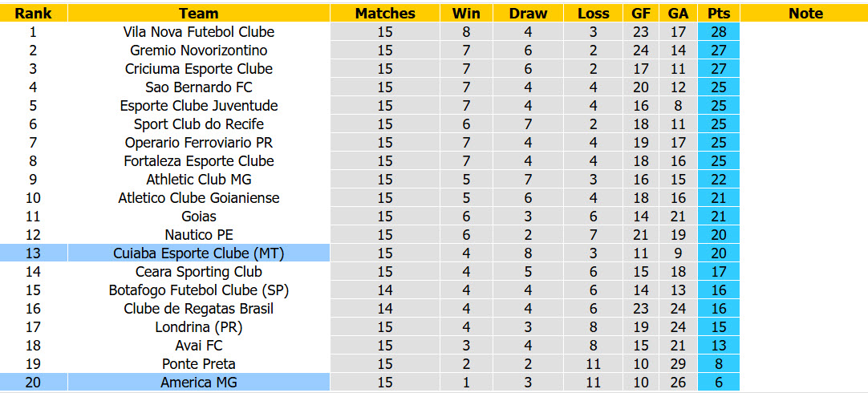868x393 pixels.
Task: Select the GA column header
Action: [x=678, y=14]
